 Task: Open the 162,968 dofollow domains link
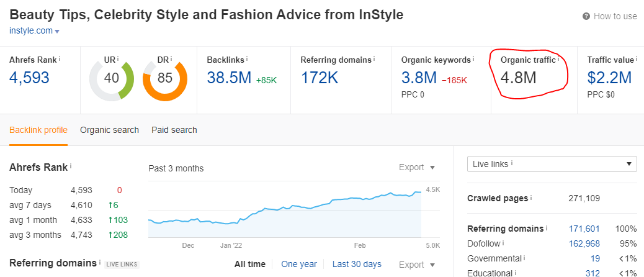[584, 243]
